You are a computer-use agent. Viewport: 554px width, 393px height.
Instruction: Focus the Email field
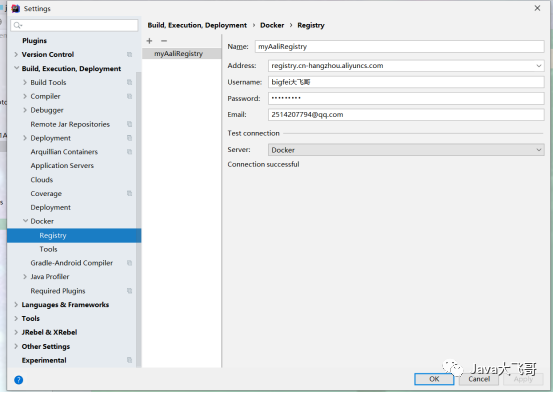click(x=406, y=115)
